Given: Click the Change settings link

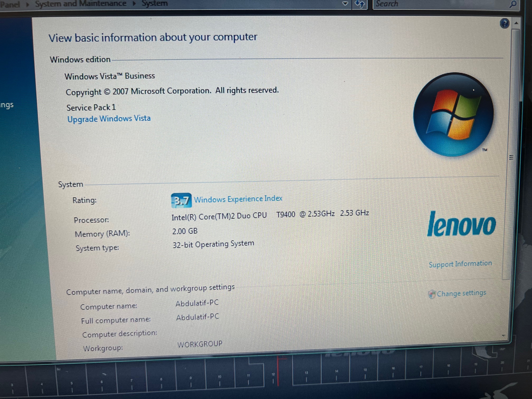Looking at the screenshot, I should pos(461,293).
